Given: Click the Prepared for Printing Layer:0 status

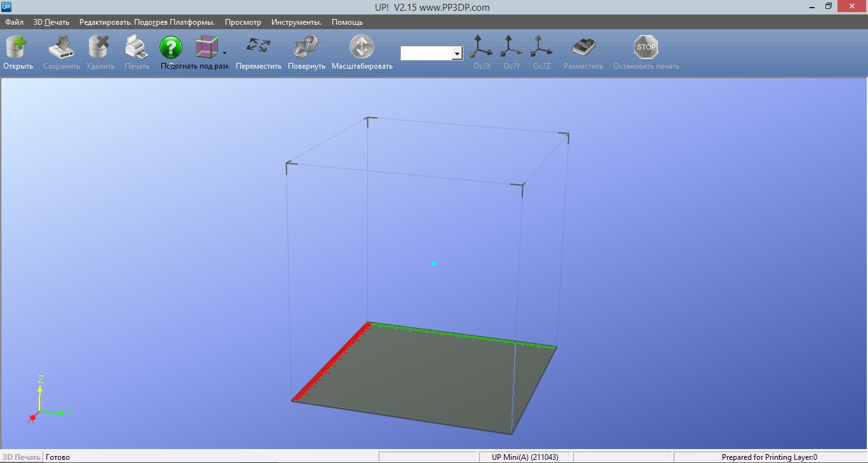Looking at the screenshot, I should click(770, 457).
